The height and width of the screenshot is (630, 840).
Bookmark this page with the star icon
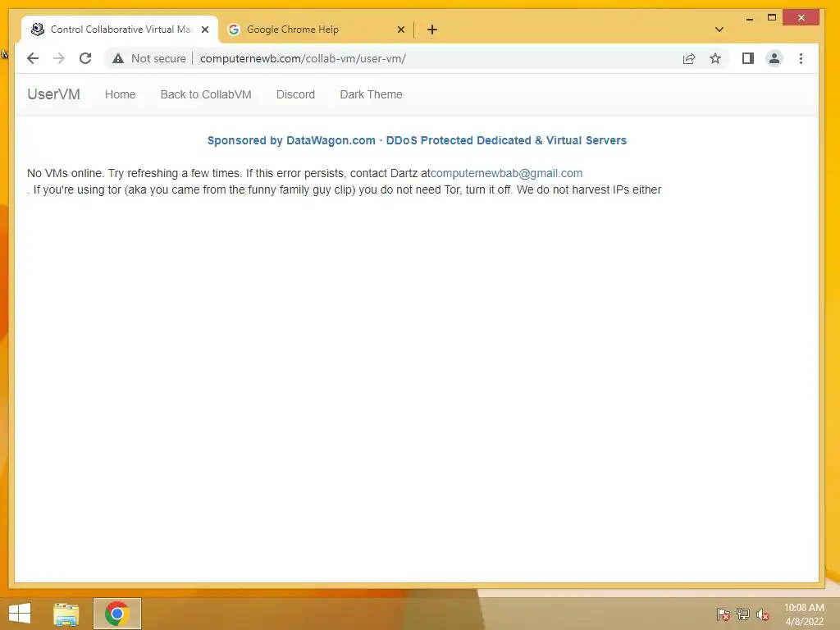tap(715, 58)
